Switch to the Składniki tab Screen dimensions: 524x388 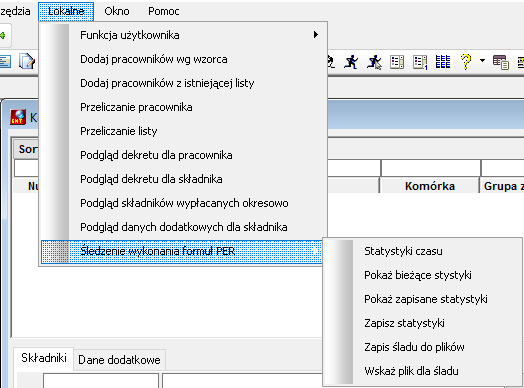pyautogui.click(x=44, y=358)
